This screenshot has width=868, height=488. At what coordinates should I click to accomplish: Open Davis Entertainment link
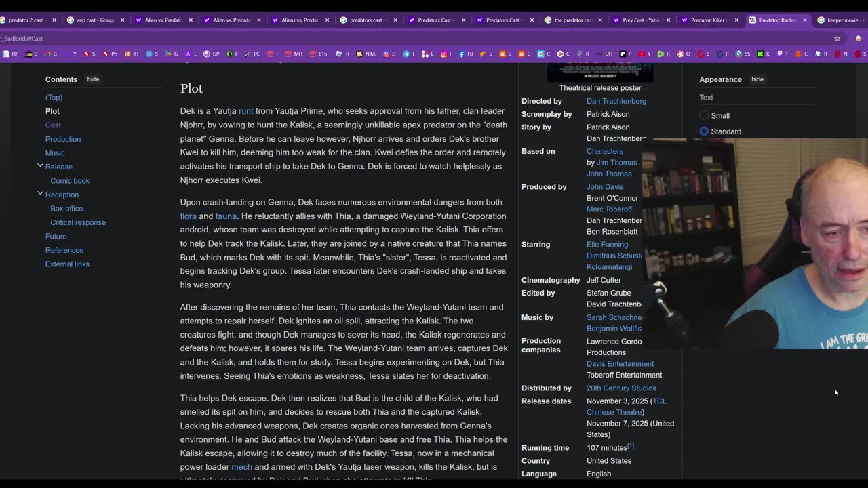click(x=620, y=364)
